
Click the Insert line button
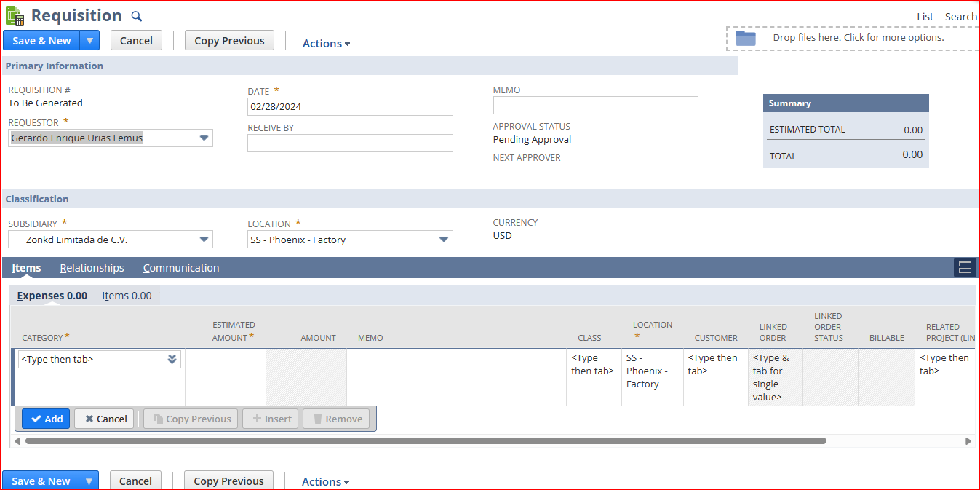(x=271, y=419)
